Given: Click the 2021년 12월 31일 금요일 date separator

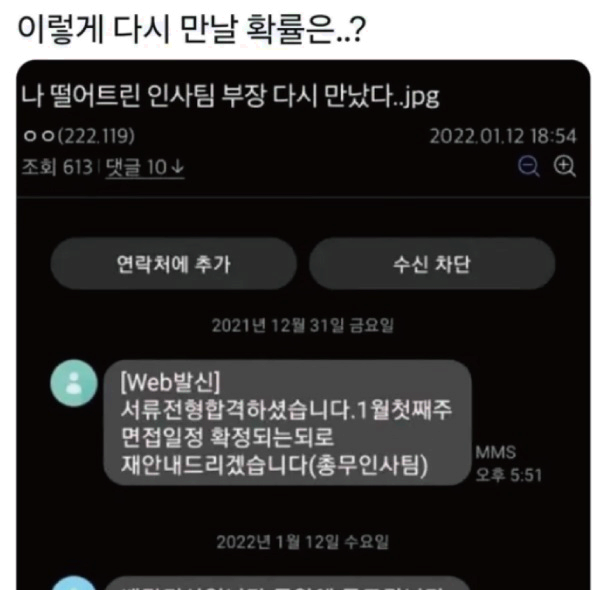Looking at the screenshot, I should (x=303, y=325).
